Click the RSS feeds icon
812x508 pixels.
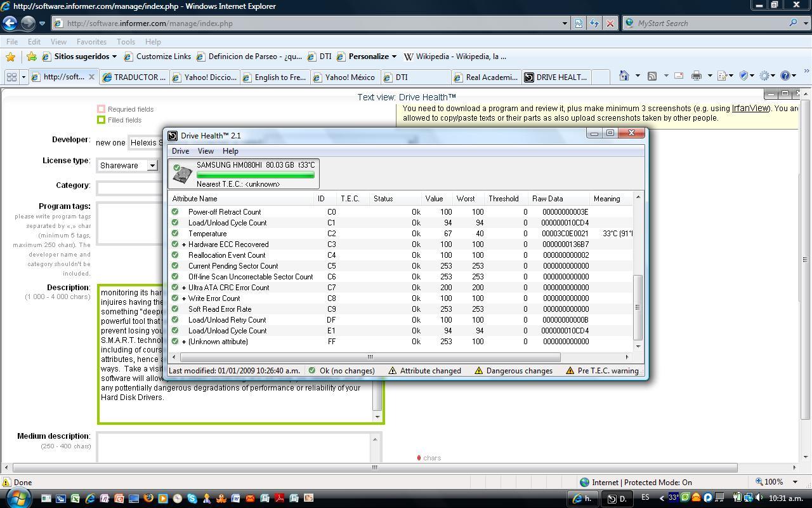pos(652,76)
